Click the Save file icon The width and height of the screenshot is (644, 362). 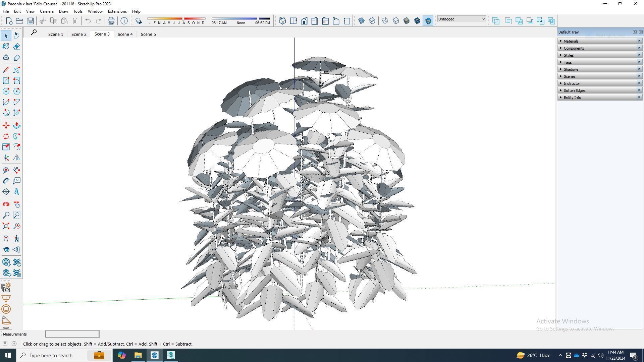30,21
